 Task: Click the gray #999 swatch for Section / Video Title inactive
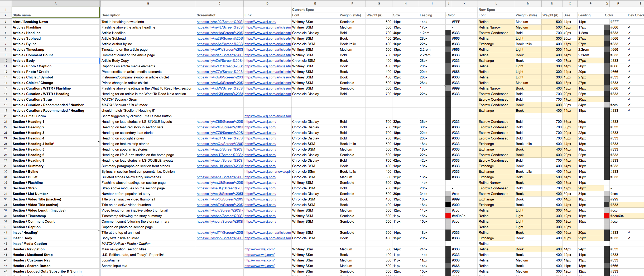point(448,199)
